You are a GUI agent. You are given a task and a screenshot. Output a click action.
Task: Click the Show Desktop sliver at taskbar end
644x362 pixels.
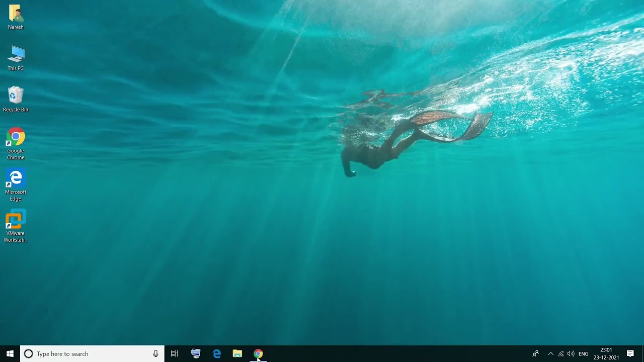(642, 354)
